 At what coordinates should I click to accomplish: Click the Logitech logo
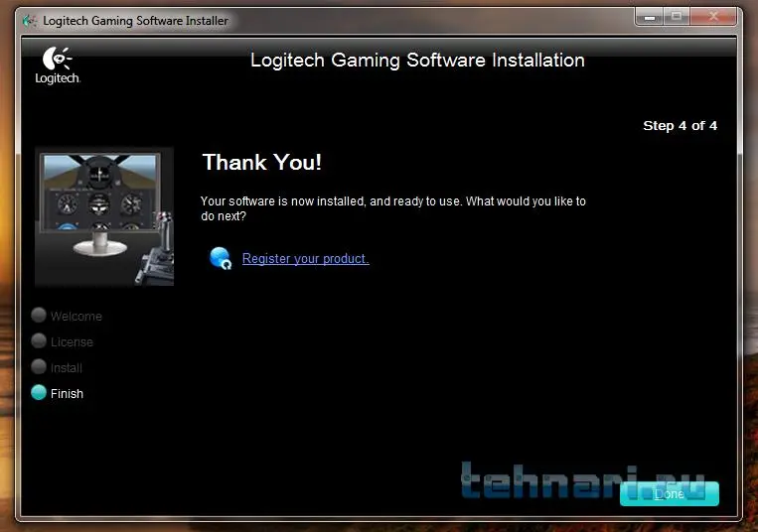pos(58,66)
